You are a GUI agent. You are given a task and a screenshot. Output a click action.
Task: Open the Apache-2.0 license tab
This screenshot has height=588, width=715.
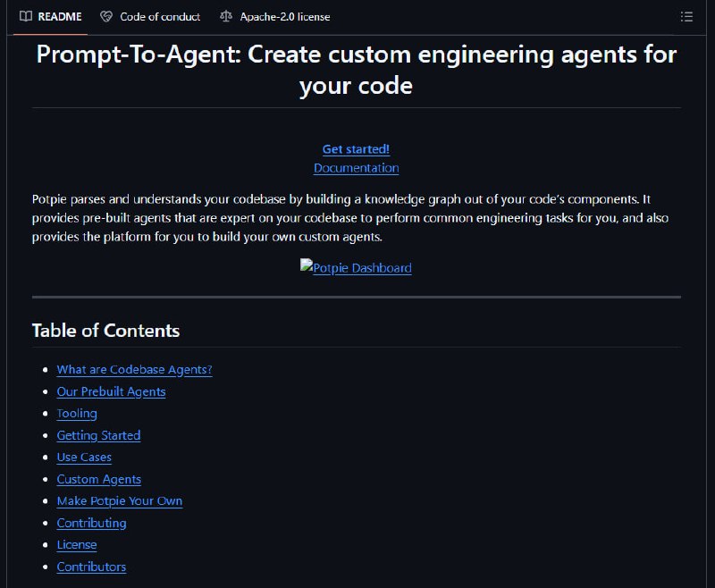(x=275, y=17)
